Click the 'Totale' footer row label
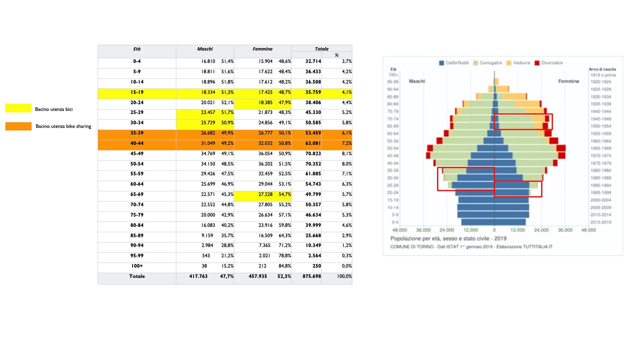The image size is (644, 362). click(x=137, y=276)
